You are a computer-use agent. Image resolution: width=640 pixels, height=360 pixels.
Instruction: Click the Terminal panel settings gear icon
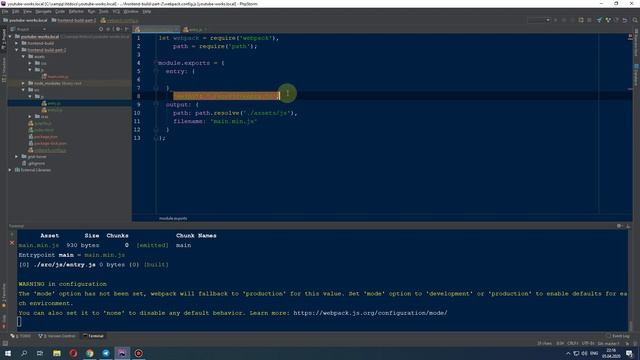[620, 226]
